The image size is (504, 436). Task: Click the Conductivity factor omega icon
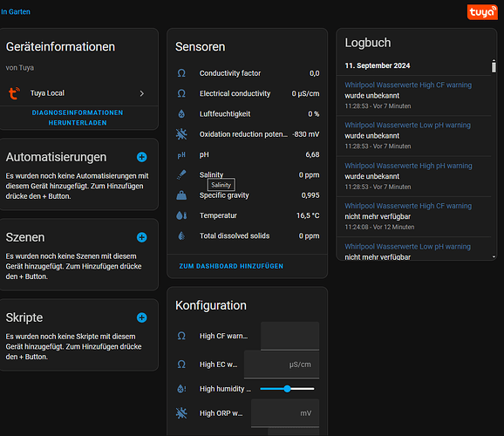181,73
